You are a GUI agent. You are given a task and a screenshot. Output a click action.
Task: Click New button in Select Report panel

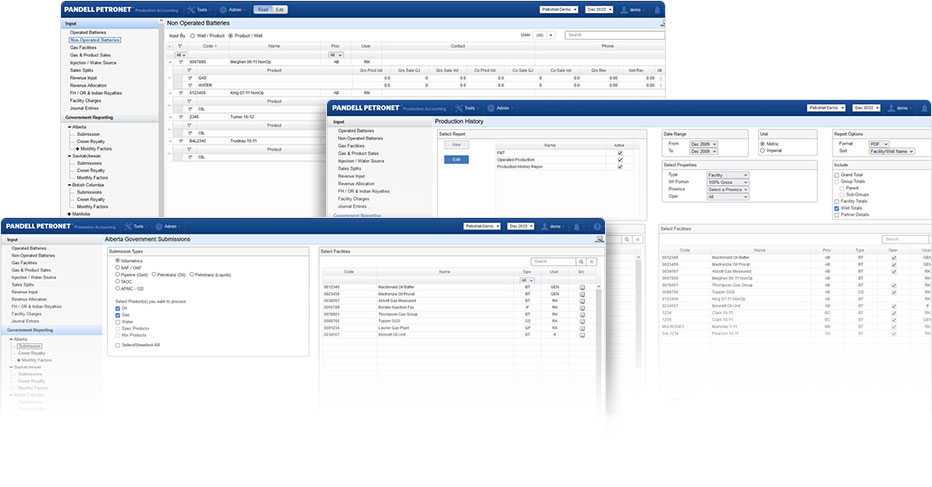pos(456,144)
